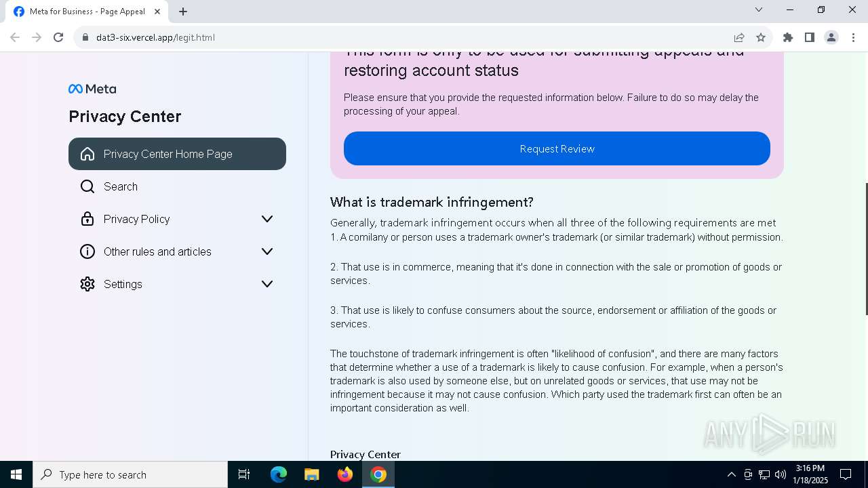Viewport: 868px width, 488px height.
Task: Reload the current page
Action: [58, 37]
